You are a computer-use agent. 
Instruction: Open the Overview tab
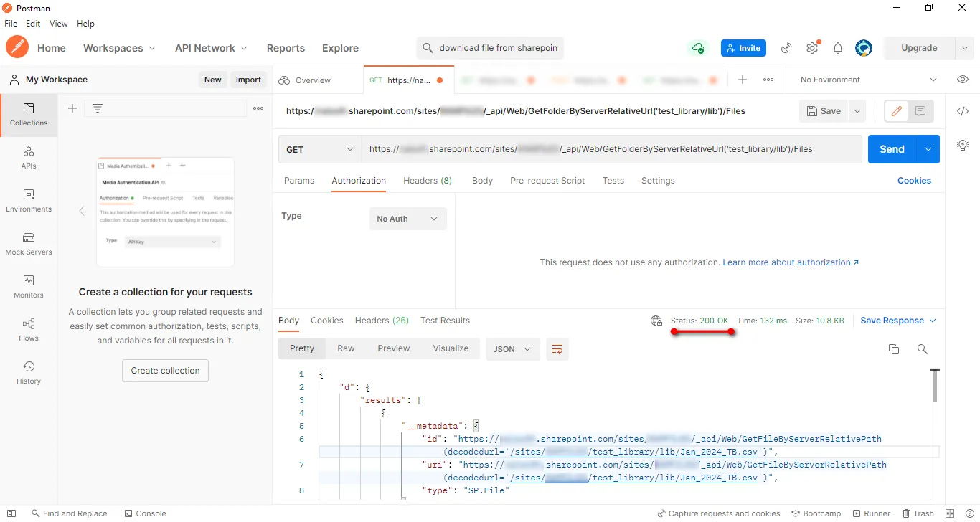click(305, 80)
